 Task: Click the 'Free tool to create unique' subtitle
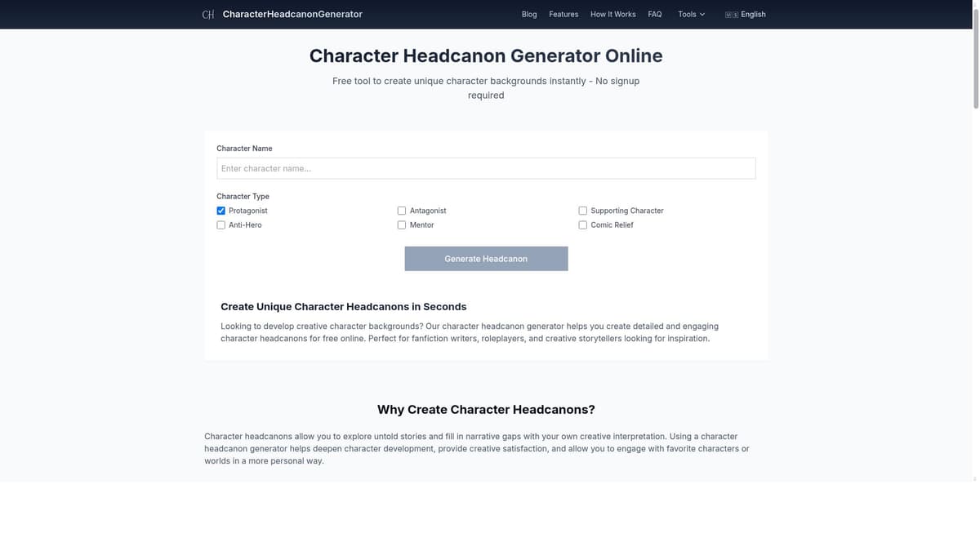486,88
